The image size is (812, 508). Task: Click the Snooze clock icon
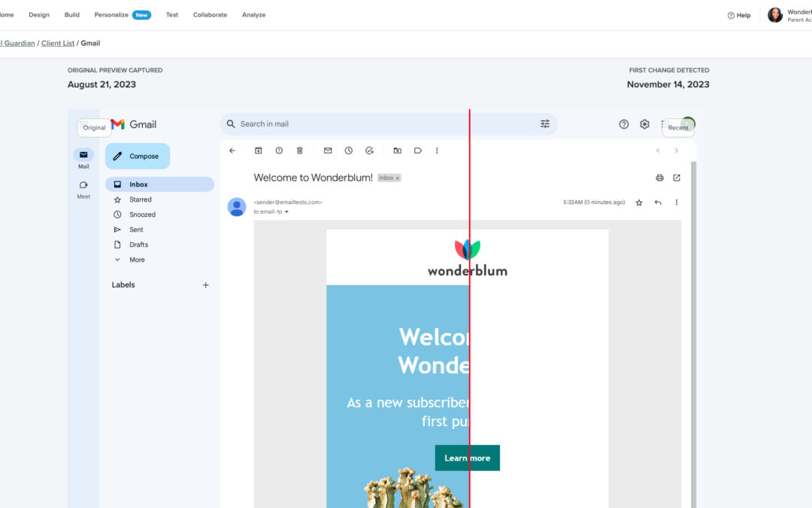(349, 151)
